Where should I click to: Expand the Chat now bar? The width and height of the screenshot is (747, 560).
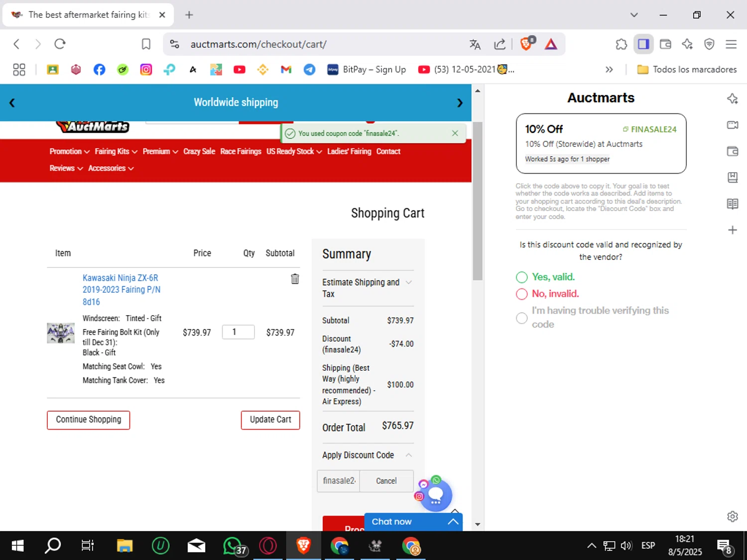[x=413, y=522]
